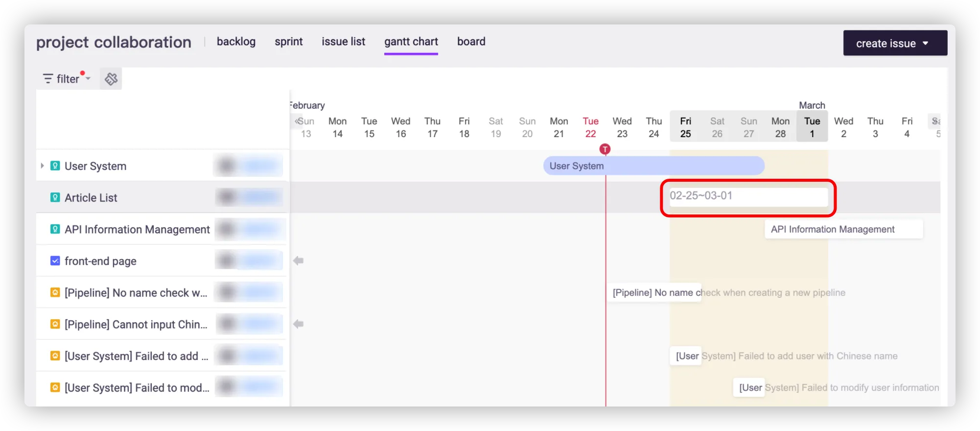980x431 pixels.
Task: Click the User System requirement icon
Action: coord(55,166)
